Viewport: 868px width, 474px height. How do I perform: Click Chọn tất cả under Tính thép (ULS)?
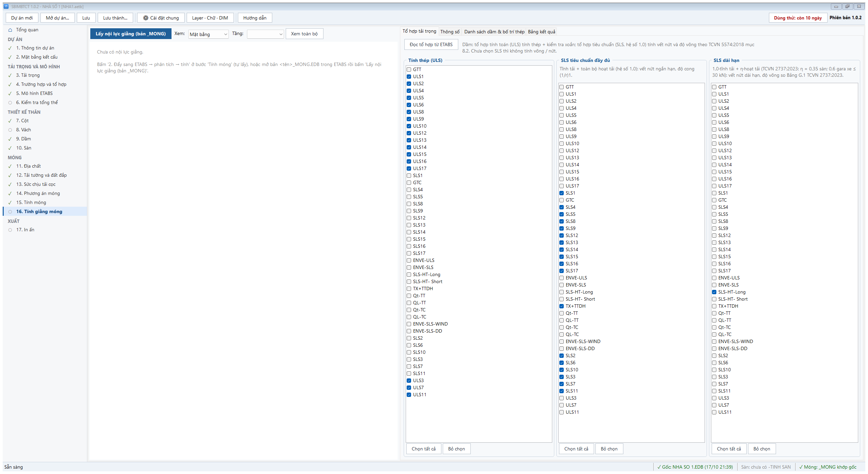424,449
